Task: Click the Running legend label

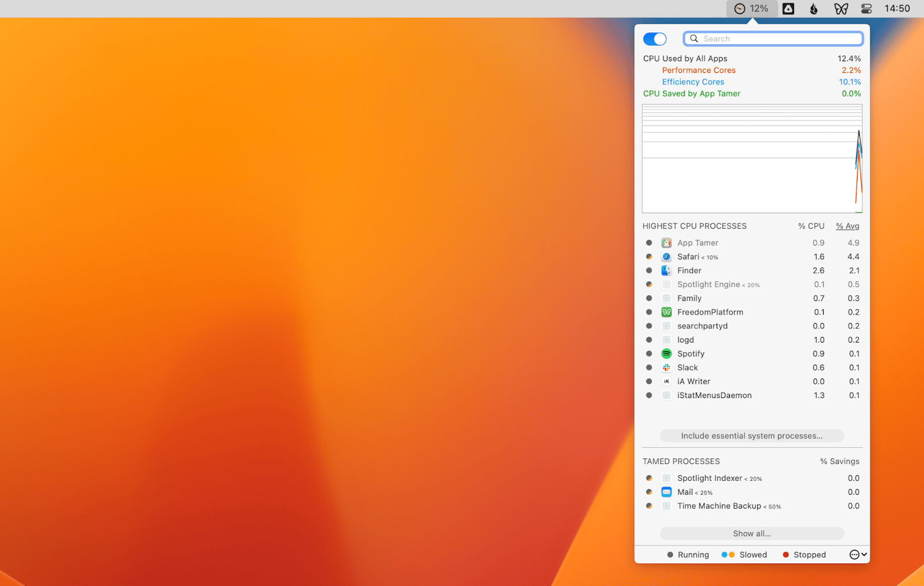Action: (x=693, y=555)
